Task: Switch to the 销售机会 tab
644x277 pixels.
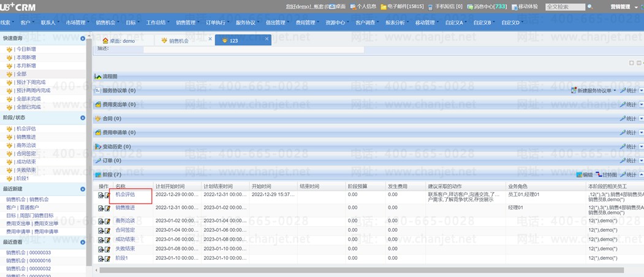Action: coord(178,40)
